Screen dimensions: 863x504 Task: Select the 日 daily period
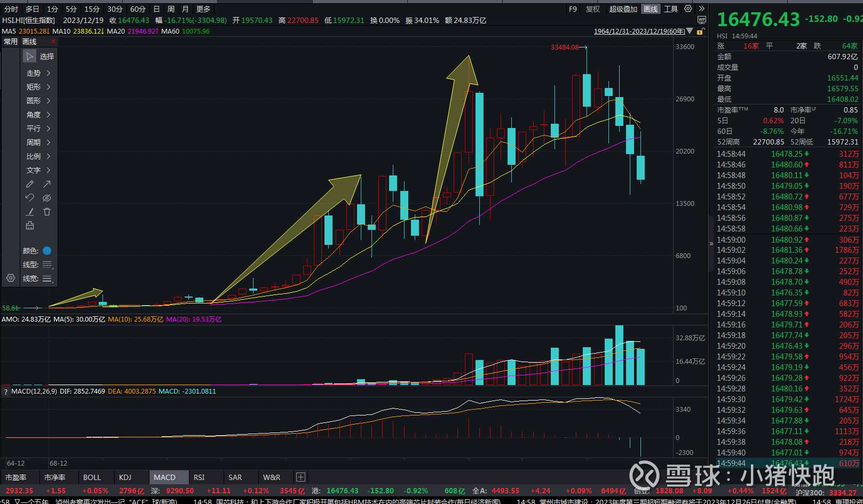coord(156,9)
